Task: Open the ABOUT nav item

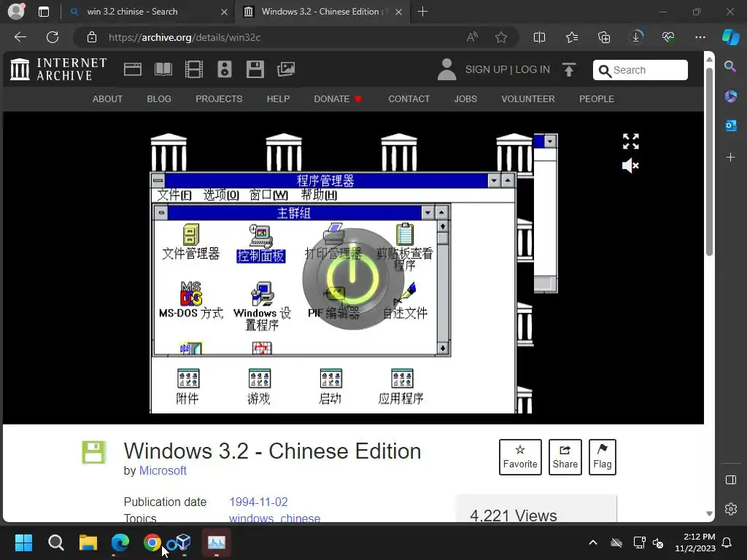Action: coord(108,99)
